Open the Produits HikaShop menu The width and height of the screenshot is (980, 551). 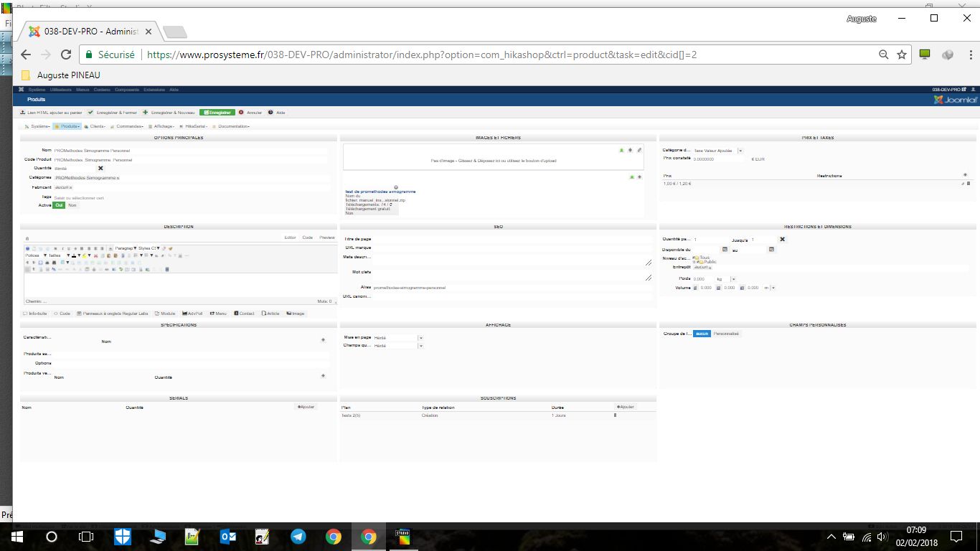pos(67,126)
